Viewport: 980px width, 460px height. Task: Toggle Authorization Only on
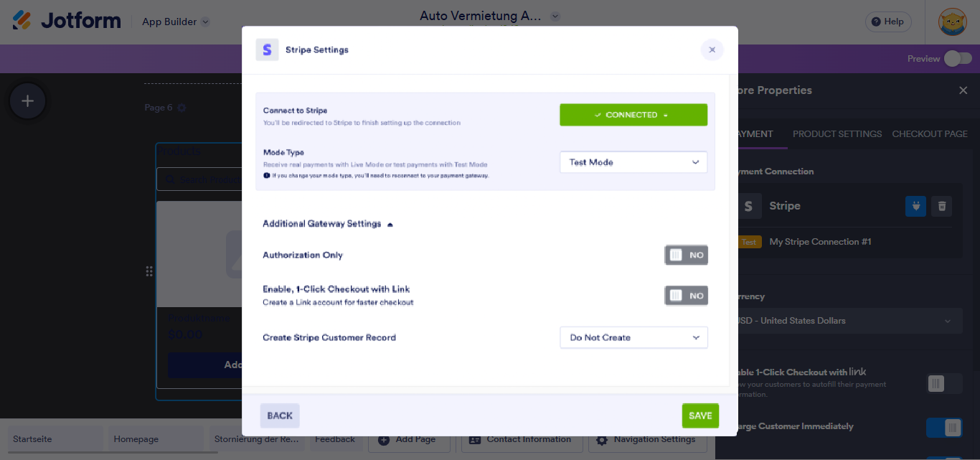[x=686, y=255]
